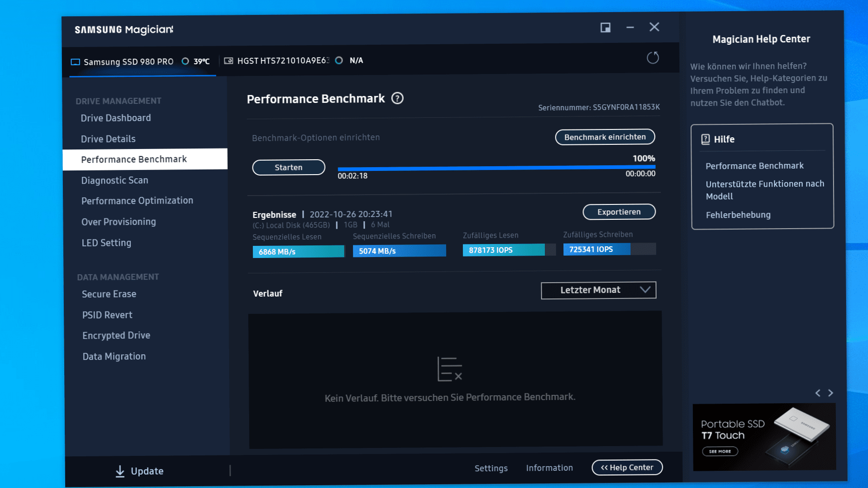Open Performance Optimization
Screen dimensions: 868x488
pyautogui.click(x=137, y=201)
